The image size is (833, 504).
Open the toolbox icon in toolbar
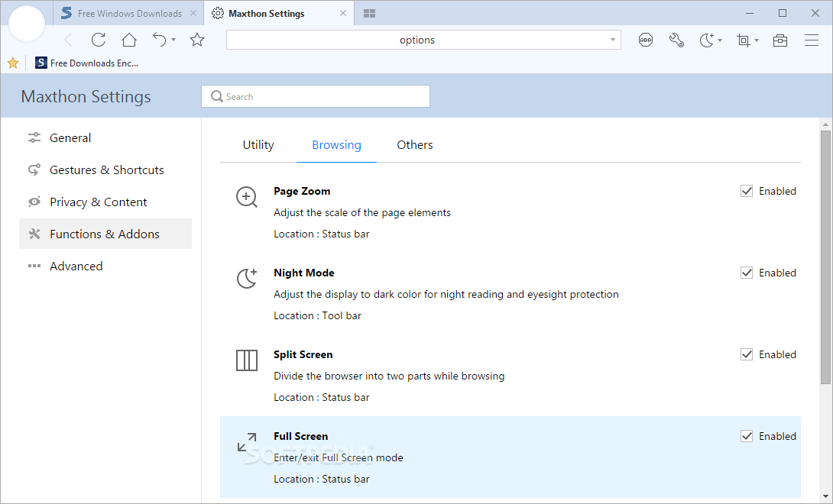point(780,40)
